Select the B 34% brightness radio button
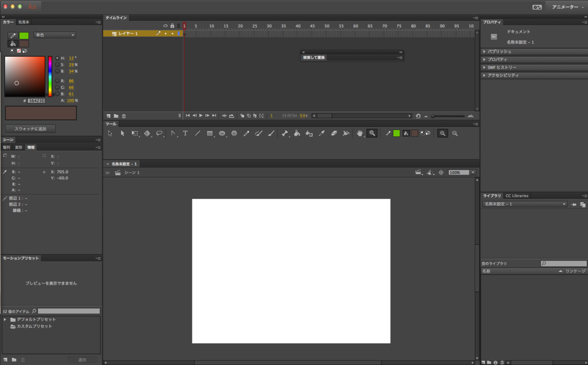 coord(57,71)
